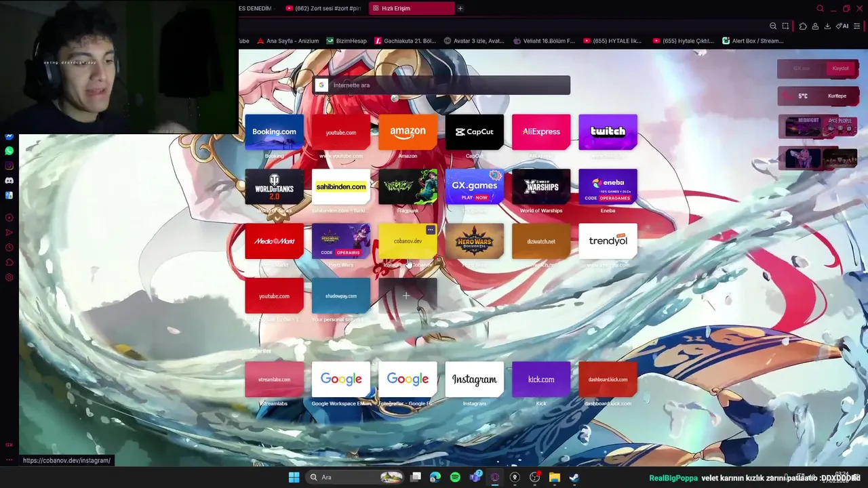Open the Twitch speed dial tile
The height and width of the screenshot is (488, 868).
click(608, 132)
